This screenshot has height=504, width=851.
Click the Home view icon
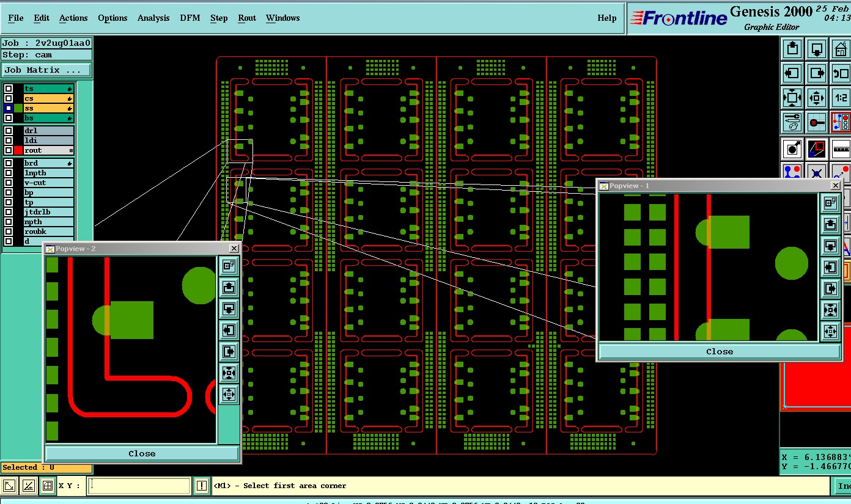(841, 49)
